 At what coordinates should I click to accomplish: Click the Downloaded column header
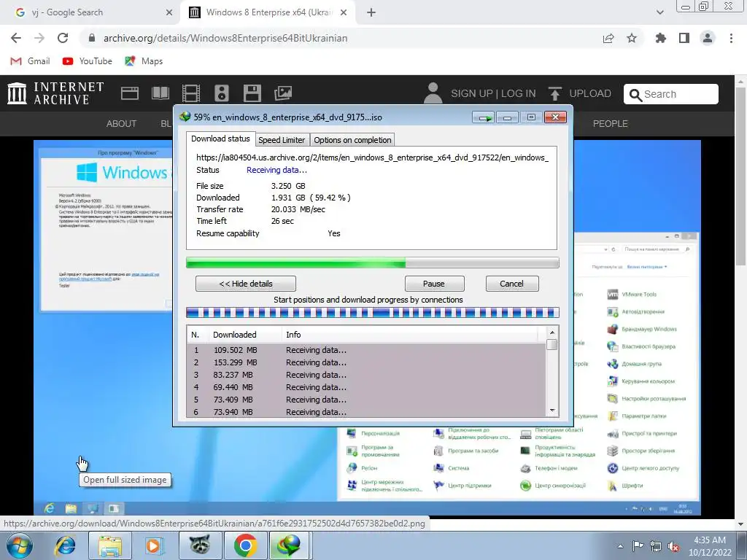pos(245,335)
